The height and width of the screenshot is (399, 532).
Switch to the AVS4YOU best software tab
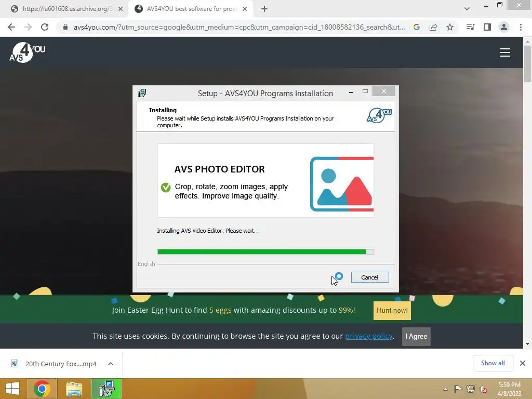(191, 9)
